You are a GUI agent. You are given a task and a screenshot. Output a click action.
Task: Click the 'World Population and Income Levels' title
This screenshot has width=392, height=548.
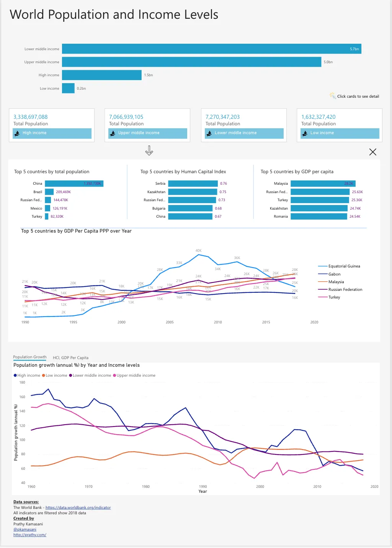click(114, 15)
